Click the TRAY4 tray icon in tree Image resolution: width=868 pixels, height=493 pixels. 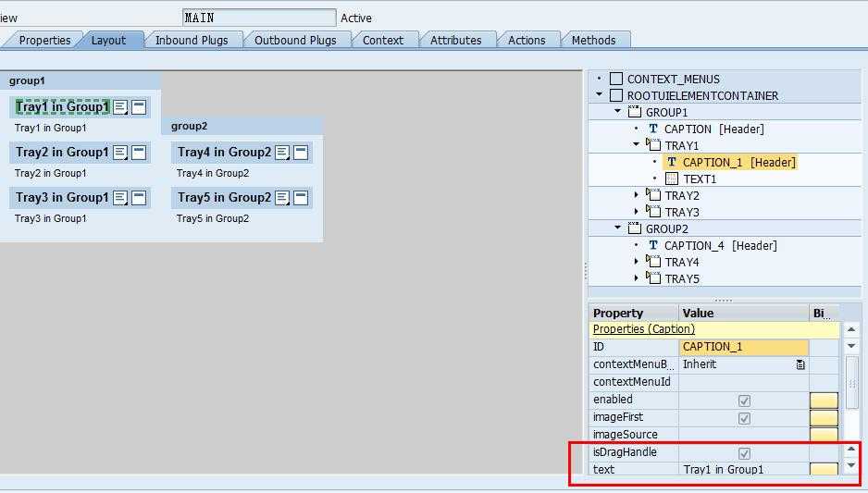coord(653,261)
